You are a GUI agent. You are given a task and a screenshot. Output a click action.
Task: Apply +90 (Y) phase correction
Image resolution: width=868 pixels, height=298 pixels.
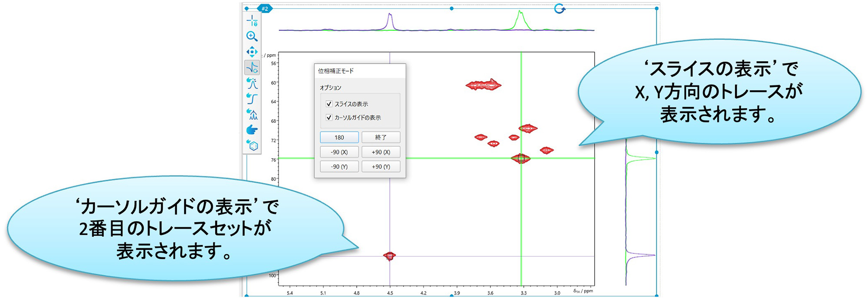[x=381, y=167]
